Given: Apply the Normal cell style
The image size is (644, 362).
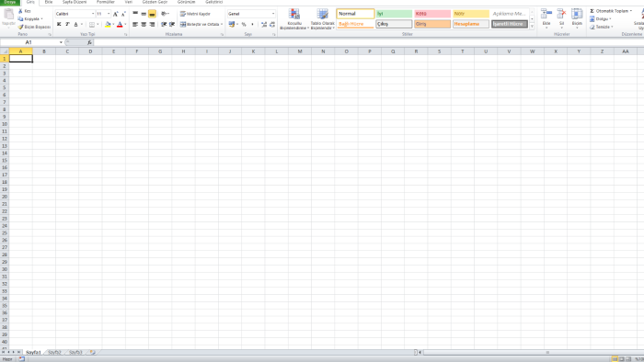Looking at the screenshot, I should (x=355, y=14).
